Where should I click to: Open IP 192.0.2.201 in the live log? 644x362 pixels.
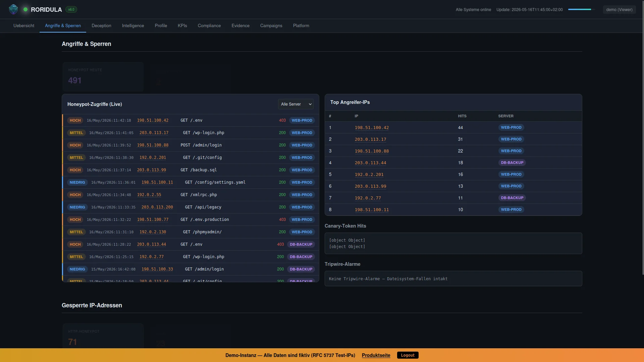(x=153, y=158)
